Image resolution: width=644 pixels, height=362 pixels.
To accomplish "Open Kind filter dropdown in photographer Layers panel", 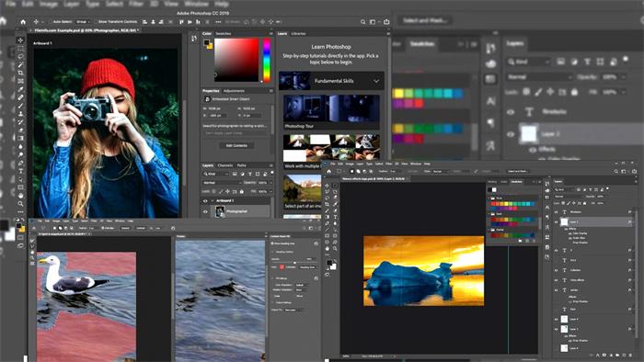I will (x=216, y=175).
